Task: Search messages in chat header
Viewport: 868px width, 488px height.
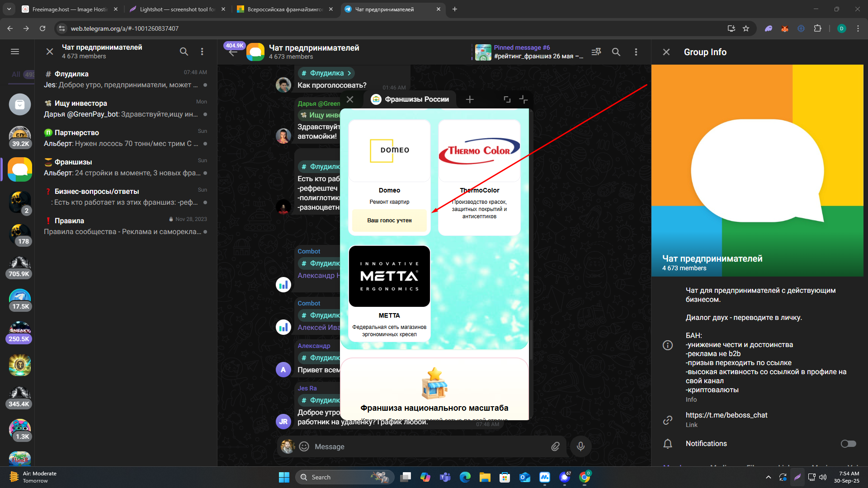Action: click(x=616, y=52)
